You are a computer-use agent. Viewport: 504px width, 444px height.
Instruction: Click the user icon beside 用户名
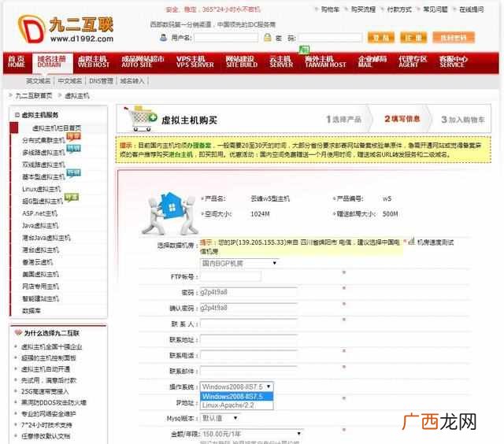coord(163,38)
